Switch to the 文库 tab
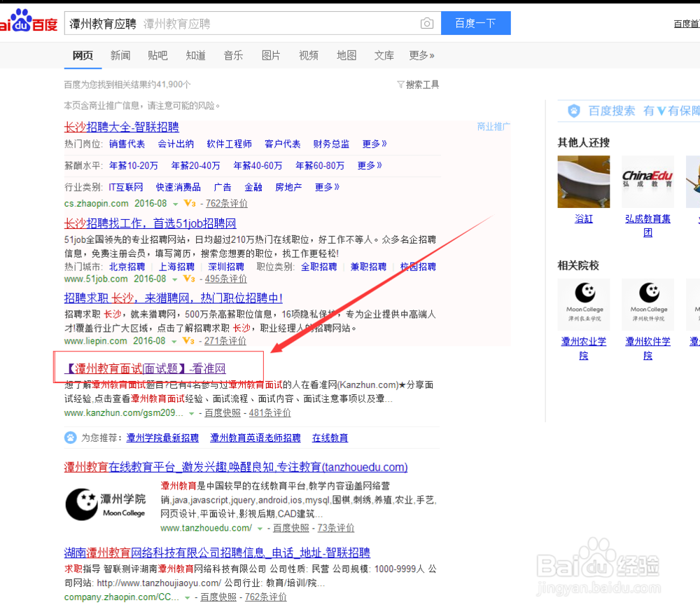Image resolution: width=700 pixels, height=612 pixels. coord(384,55)
